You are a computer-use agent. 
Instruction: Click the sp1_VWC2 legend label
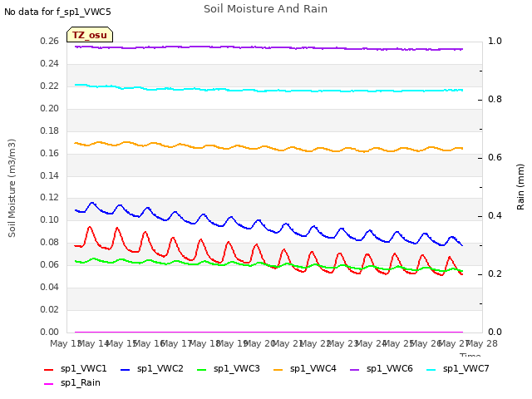160,368
